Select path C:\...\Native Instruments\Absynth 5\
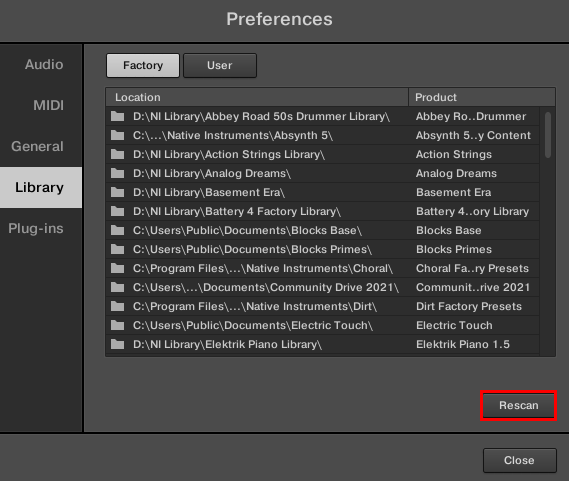 click(233, 135)
